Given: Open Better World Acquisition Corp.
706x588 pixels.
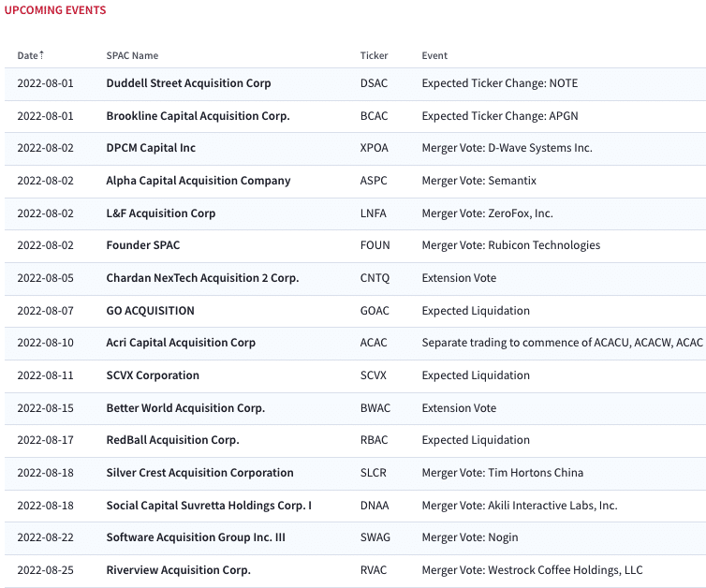Looking at the screenshot, I should (x=185, y=408).
